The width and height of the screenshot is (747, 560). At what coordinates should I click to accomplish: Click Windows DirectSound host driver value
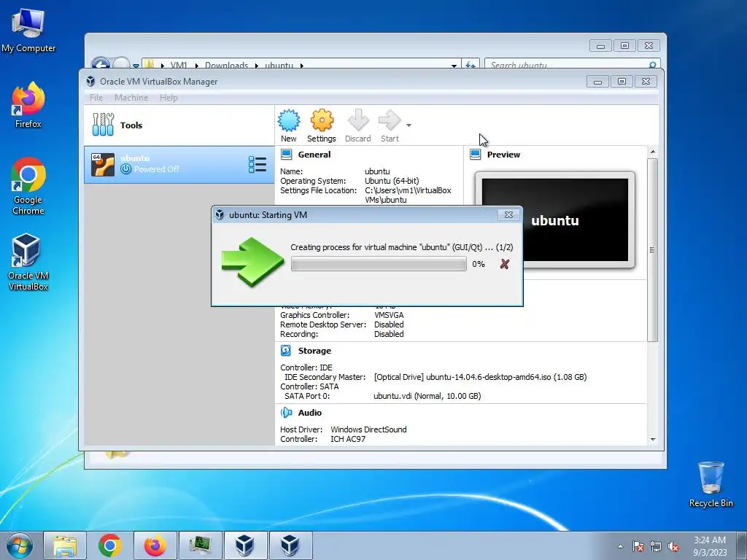[x=368, y=429]
